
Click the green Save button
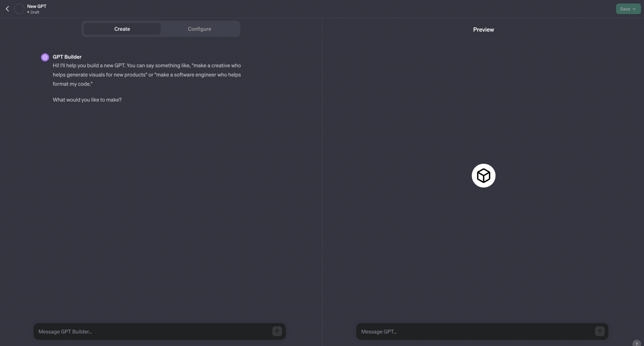coord(625,9)
